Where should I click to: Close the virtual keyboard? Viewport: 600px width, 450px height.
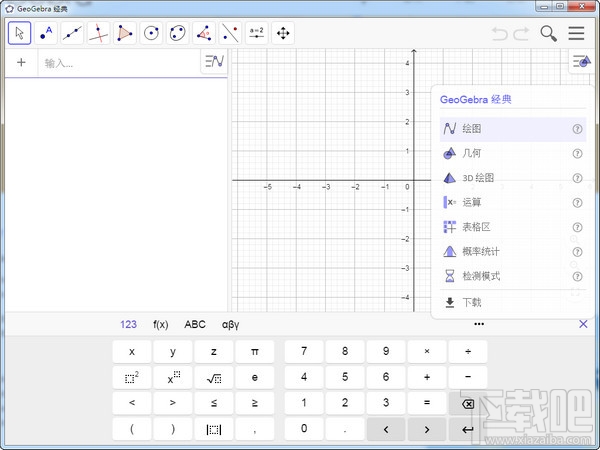tap(583, 324)
